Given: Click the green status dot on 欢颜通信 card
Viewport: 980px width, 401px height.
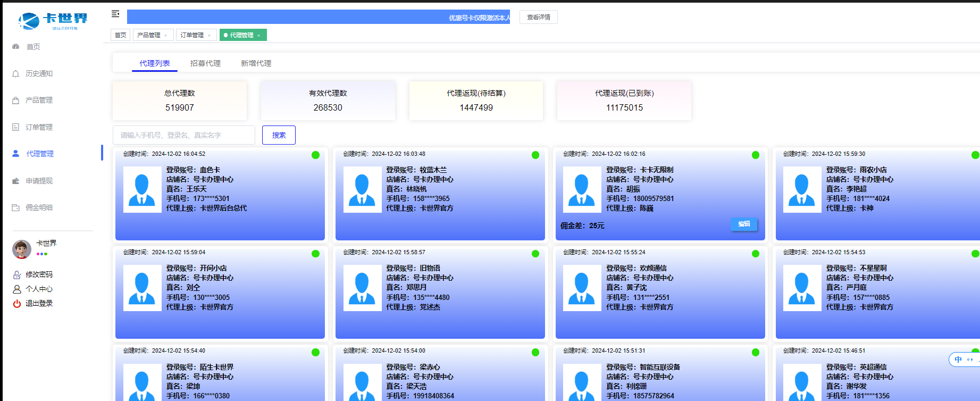Looking at the screenshot, I should [x=756, y=254].
